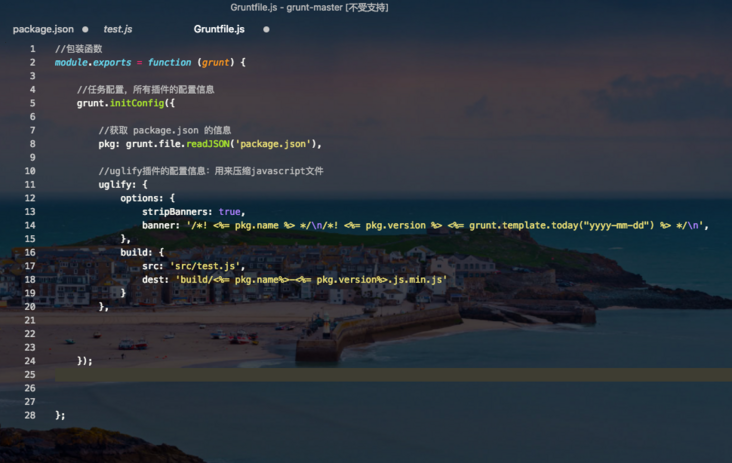Click the closing '});' on line 24
The height and width of the screenshot is (463, 732).
click(84, 361)
